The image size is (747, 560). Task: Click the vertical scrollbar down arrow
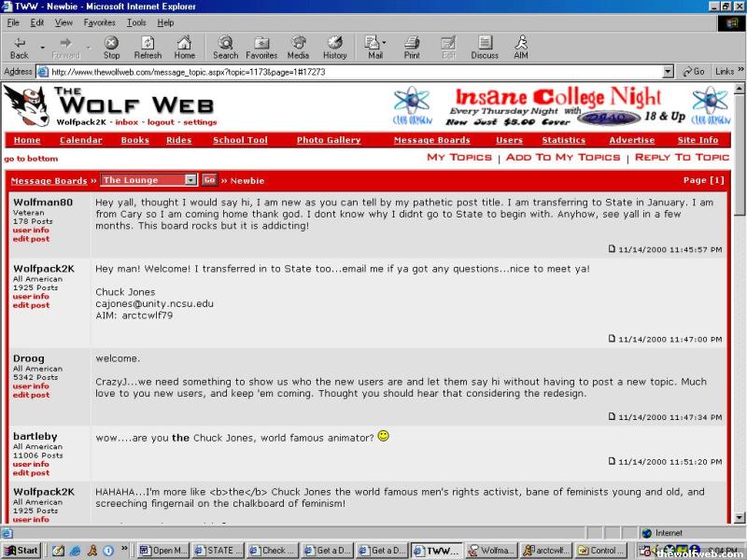pyautogui.click(x=740, y=518)
